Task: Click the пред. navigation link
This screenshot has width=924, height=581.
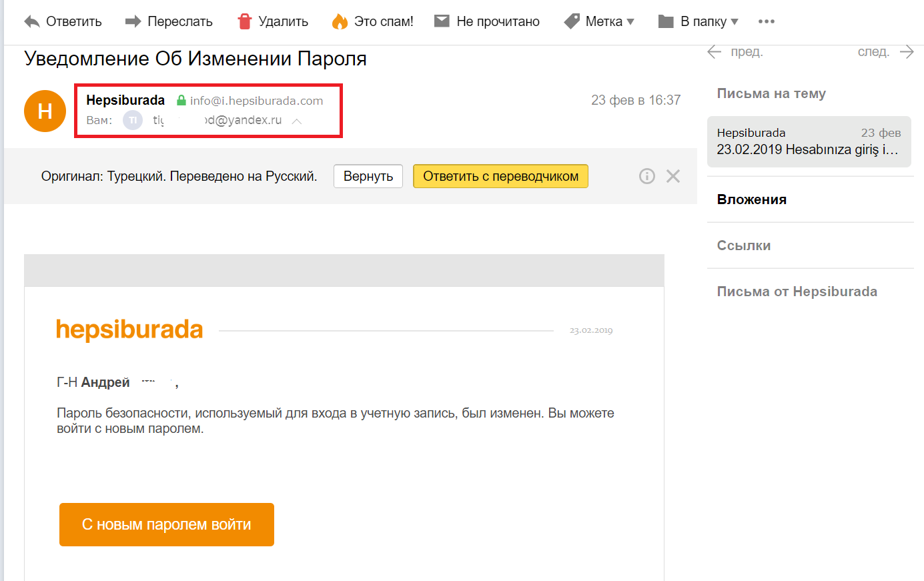Action: pyautogui.click(x=747, y=52)
